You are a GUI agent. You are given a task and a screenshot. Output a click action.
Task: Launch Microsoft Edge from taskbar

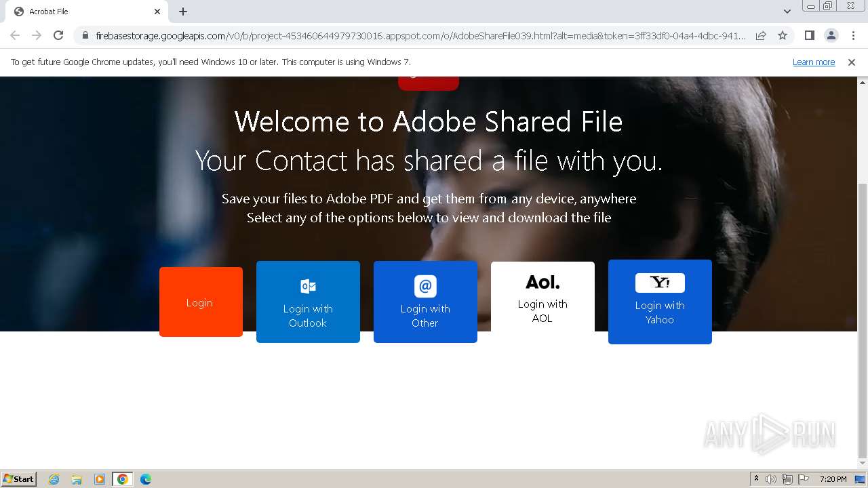point(146,479)
